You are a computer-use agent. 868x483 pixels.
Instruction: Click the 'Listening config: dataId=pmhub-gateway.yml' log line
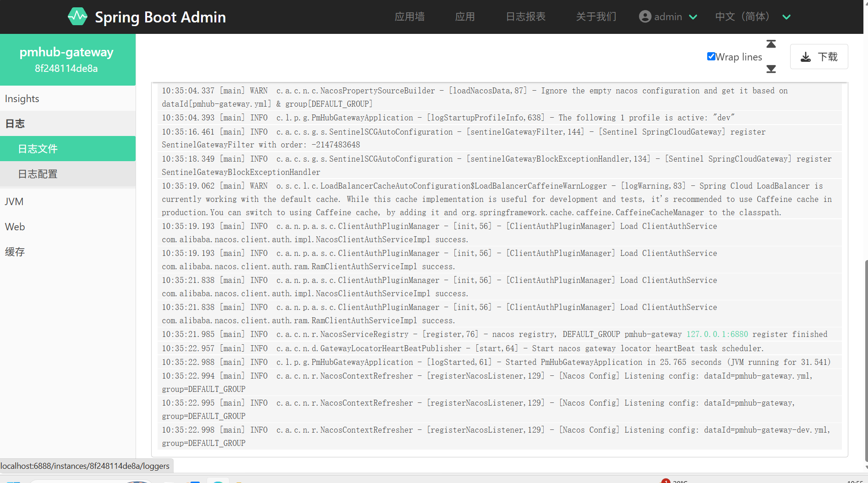pyautogui.click(x=500, y=382)
